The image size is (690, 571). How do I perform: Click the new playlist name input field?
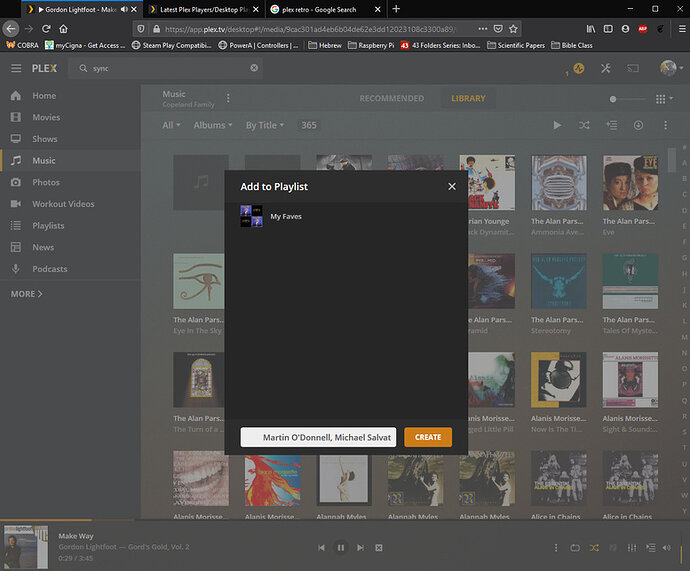(318, 437)
